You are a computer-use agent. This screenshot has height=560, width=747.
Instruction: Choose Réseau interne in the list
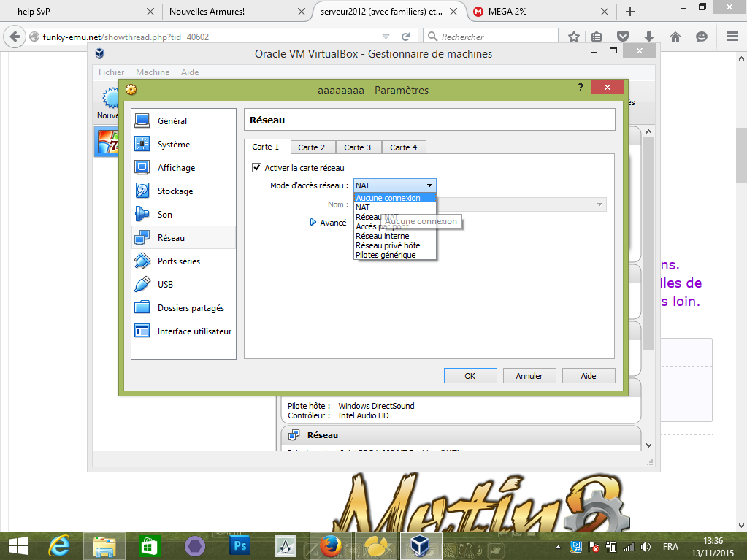(x=395, y=236)
